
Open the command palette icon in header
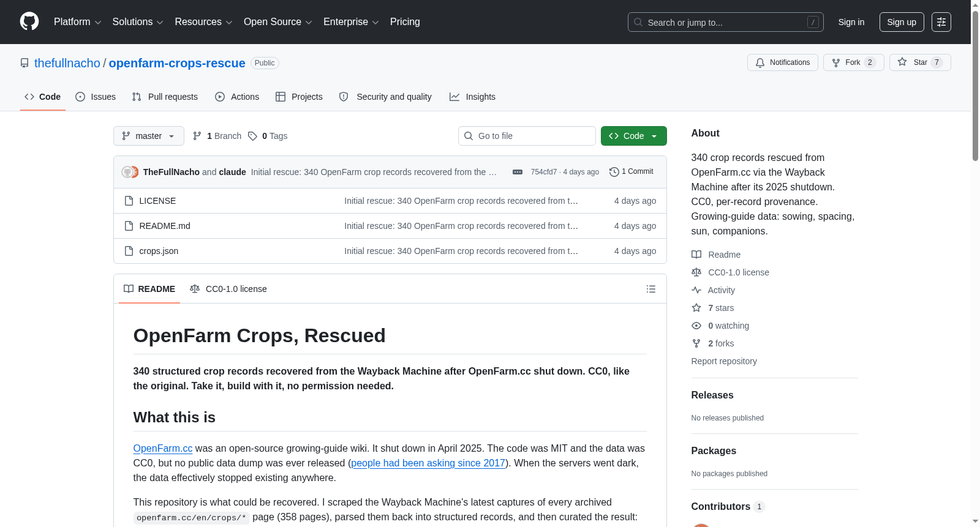pos(941,22)
